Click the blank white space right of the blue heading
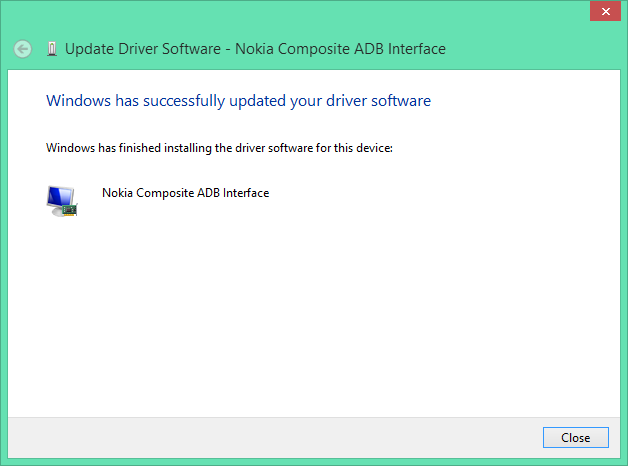Screen dimensions: 628x466 click(x=520, y=101)
